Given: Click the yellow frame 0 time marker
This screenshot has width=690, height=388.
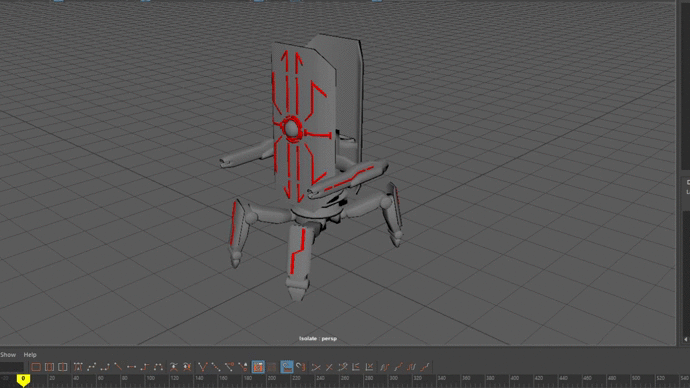Looking at the screenshot, I should pyautogui.click(x=23, y=380).
